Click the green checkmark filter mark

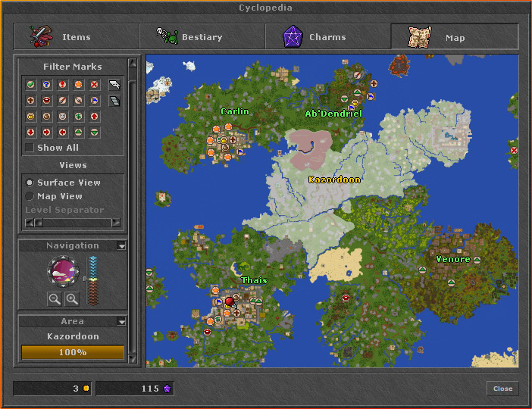31,85
